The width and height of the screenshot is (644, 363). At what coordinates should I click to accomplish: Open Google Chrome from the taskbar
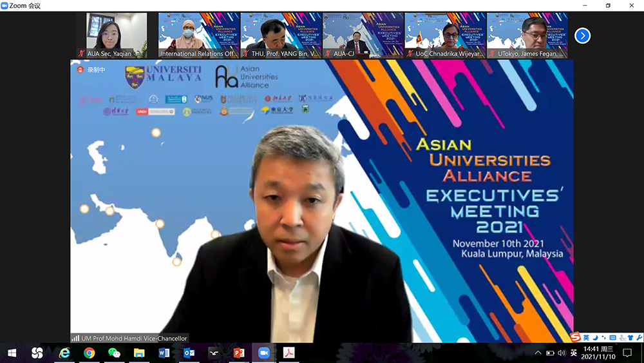pos(89,353)
